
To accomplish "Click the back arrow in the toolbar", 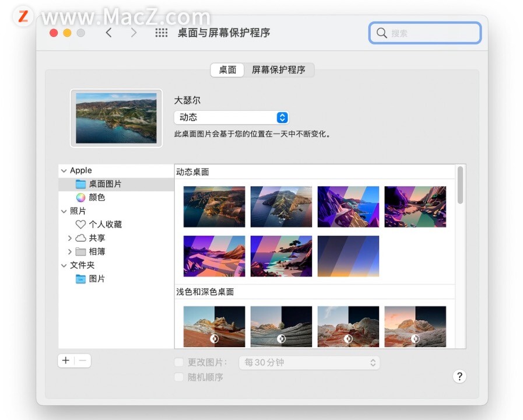I will pyautogui.click(x=110, y=33).
